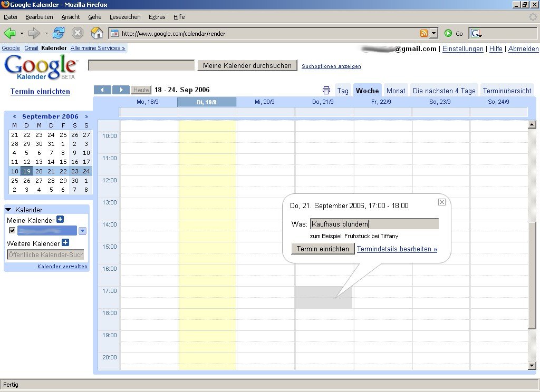Image resolution: width=540 pixels, height=392 pixels.
Task: Click the Google link in the top bar
Action: tap(11, 48)
